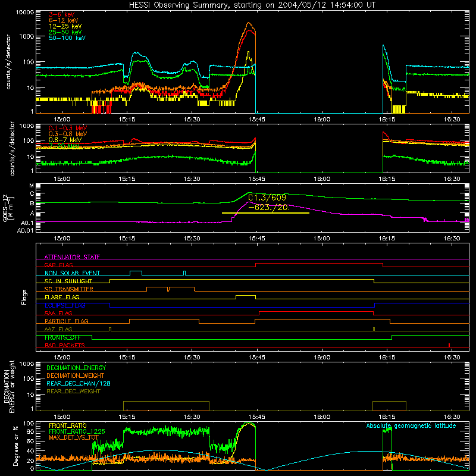476x476 pixels.
Task: Click the REAR_DEC_WEIGHT legend label
Action: [73, 392]
